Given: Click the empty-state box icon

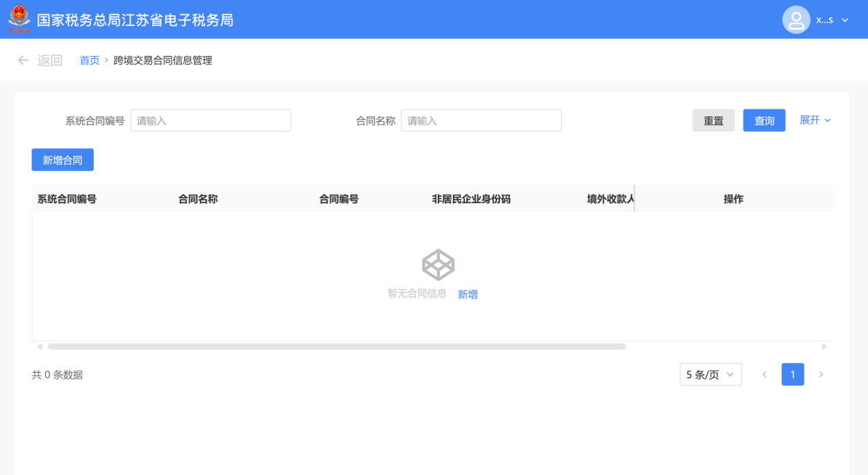Looking at the screenshot, I should click(x=438, y=265).
